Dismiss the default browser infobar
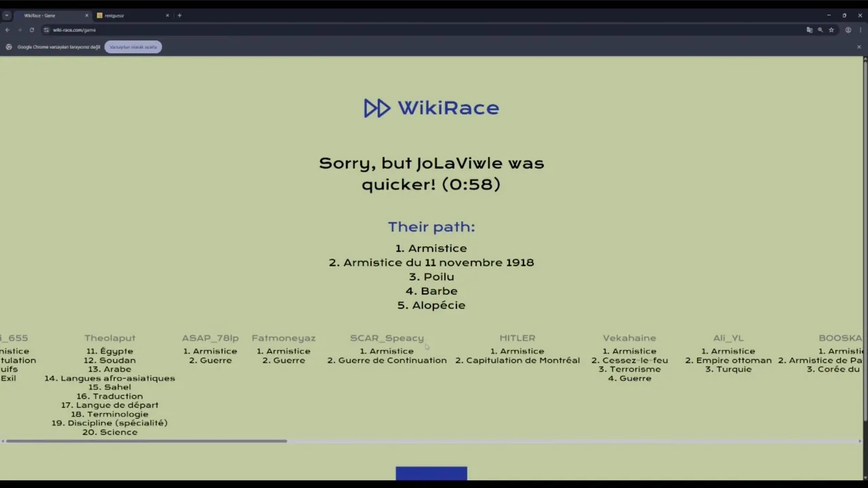The height and width of the screenshot is (488, 868). coord(859,47)
